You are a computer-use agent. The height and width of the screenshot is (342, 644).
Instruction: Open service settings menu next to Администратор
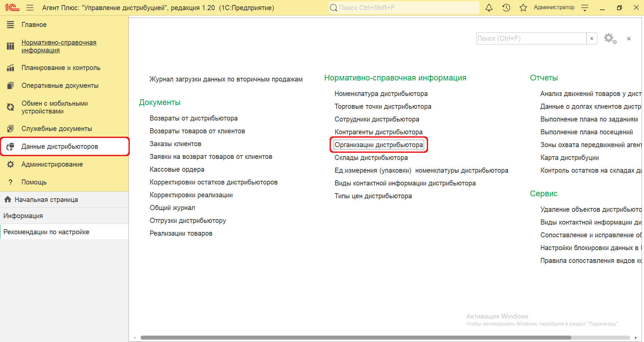coord(585,8)
